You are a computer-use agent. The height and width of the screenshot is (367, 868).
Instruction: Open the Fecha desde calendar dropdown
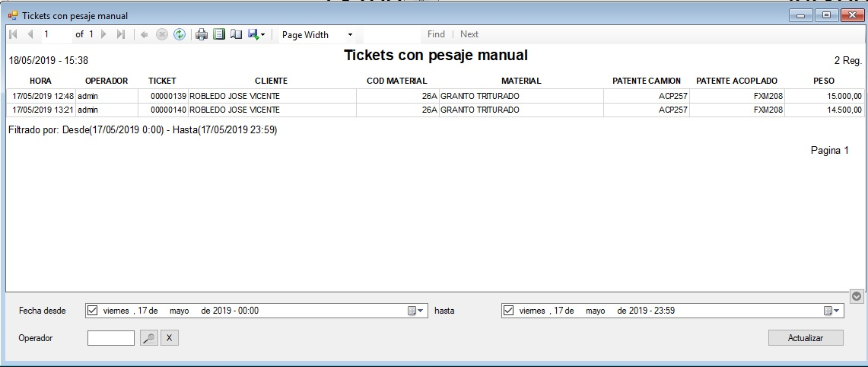tap(416, 311)
